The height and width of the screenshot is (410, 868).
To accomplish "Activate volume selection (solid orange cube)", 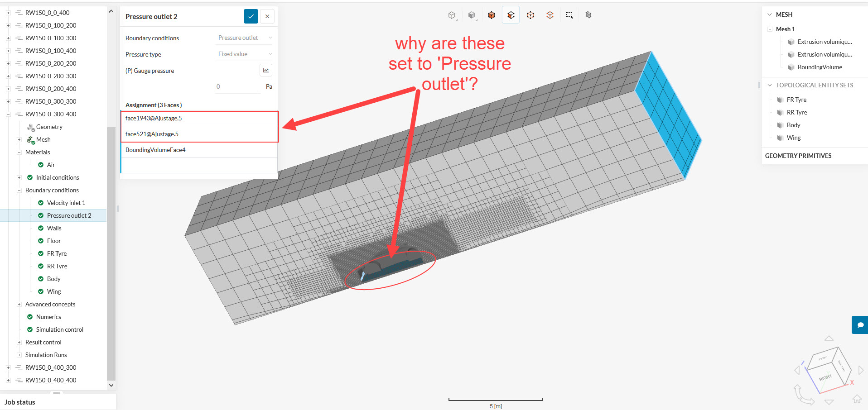I will pos(492,15).
